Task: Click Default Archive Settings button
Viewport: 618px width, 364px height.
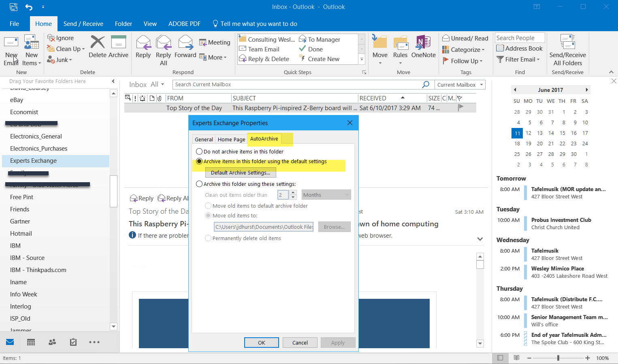Action: [x=241, y=172]
